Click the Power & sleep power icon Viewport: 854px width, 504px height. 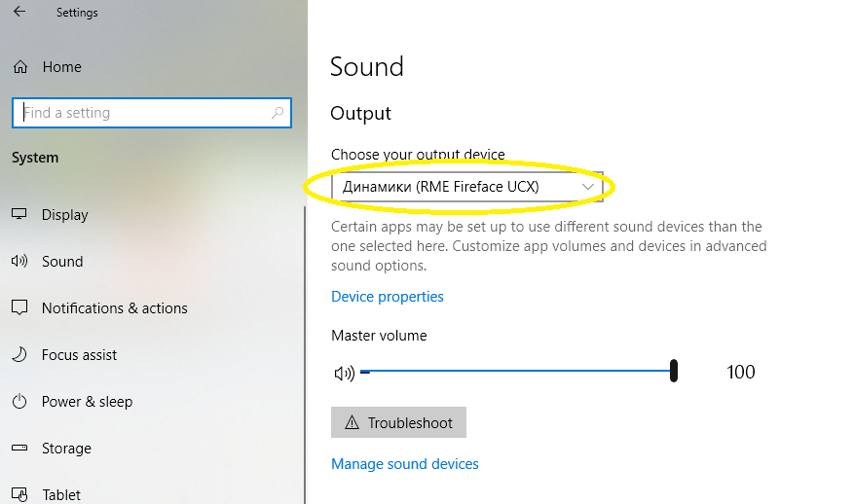(19, 402)
